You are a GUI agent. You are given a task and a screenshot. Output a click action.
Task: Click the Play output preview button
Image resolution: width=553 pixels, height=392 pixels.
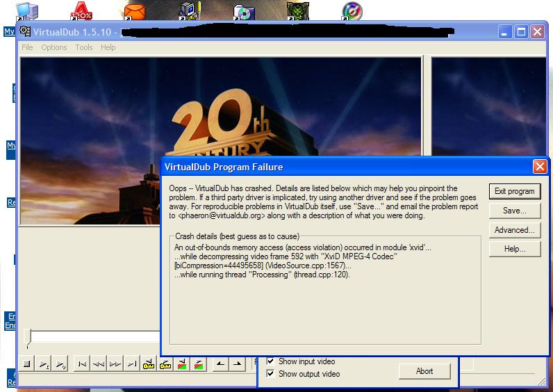pyautogui.click(x=60, y=364)
